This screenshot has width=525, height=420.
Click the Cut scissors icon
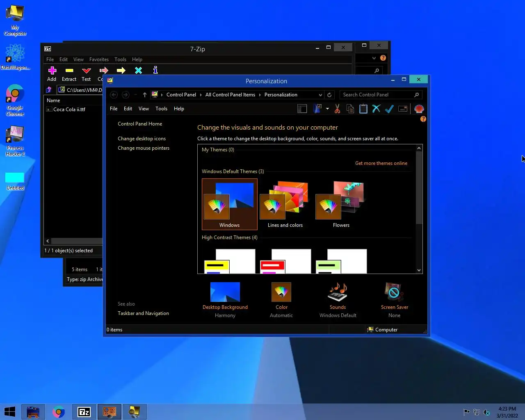337,109
